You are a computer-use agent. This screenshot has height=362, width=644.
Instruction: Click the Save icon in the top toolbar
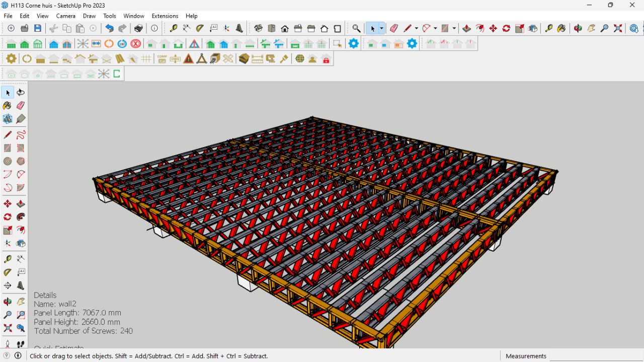(38, 29)
